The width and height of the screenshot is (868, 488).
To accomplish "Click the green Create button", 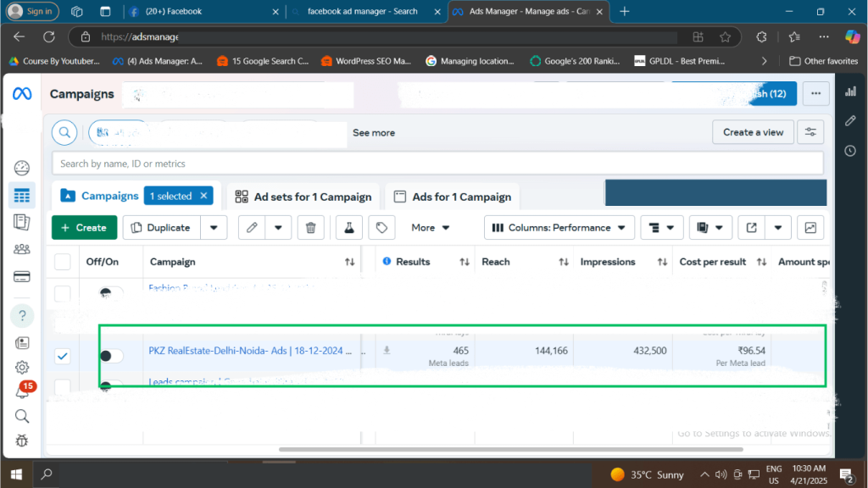I will 84,227.
